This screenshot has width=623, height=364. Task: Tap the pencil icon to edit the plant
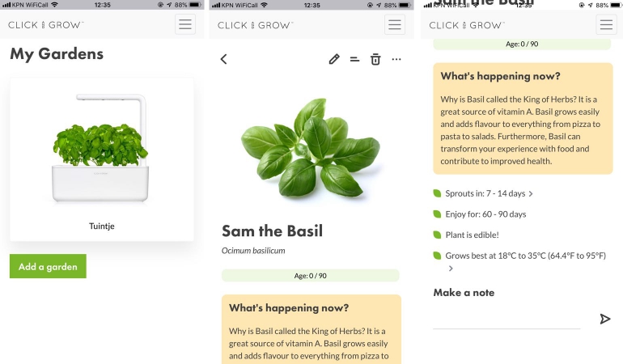point(334,59)
